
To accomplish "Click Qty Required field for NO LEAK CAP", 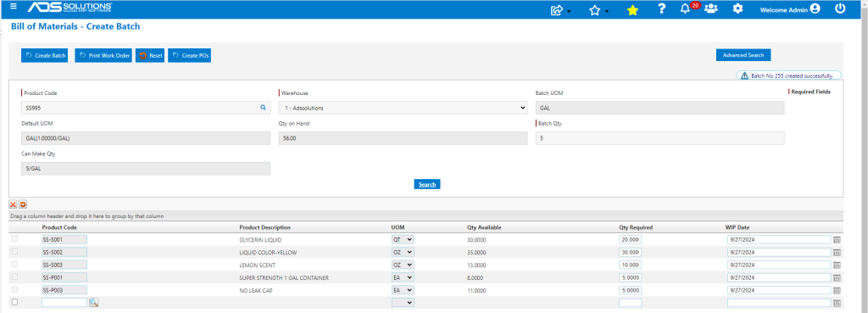I will click(x=630, y=290).
